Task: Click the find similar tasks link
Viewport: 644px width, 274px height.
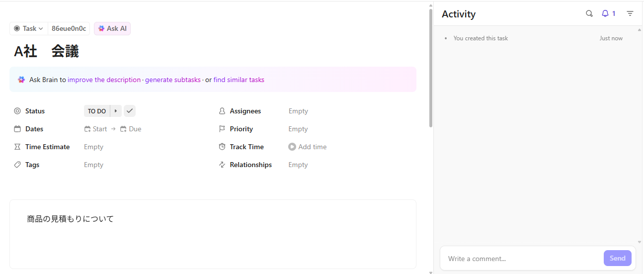Action: [x=239, y=80]
